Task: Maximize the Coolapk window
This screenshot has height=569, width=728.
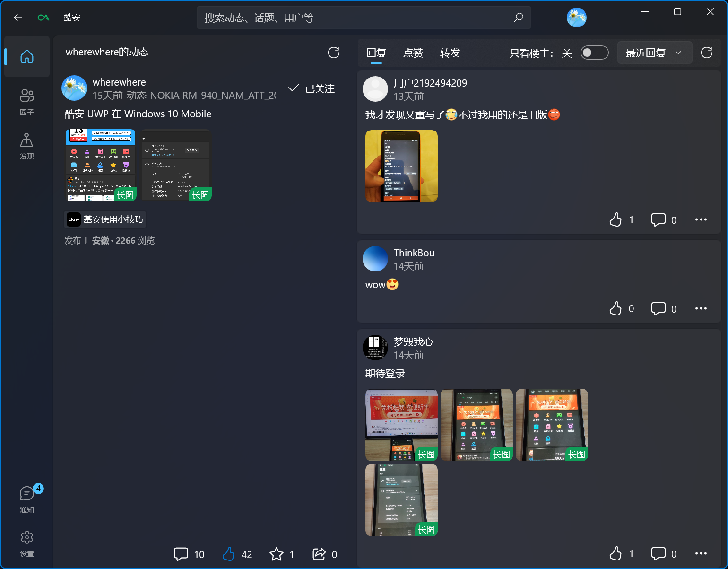Action: tap(677, 12)
